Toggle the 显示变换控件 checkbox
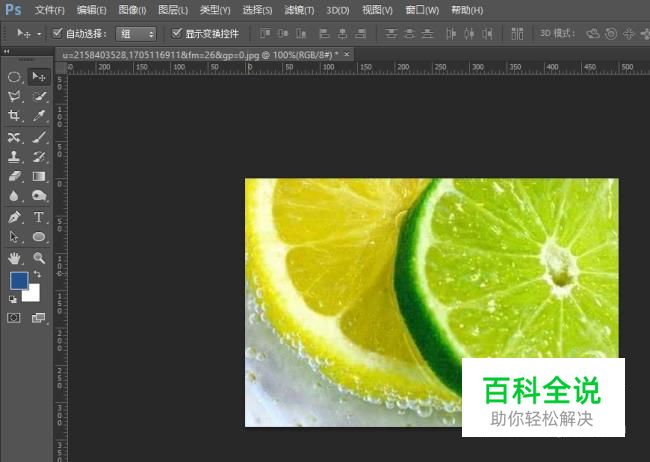Screen dimensions: 650x462 click(x=177, y=33)
